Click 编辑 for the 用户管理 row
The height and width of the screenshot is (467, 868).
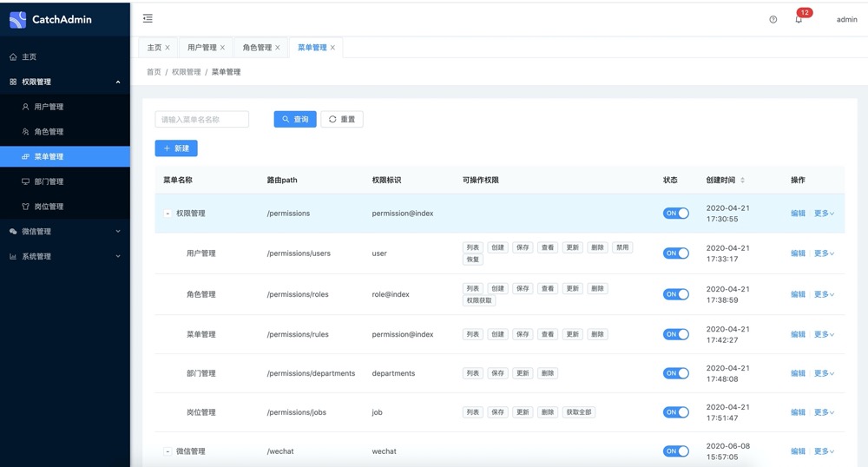(798, 253)
